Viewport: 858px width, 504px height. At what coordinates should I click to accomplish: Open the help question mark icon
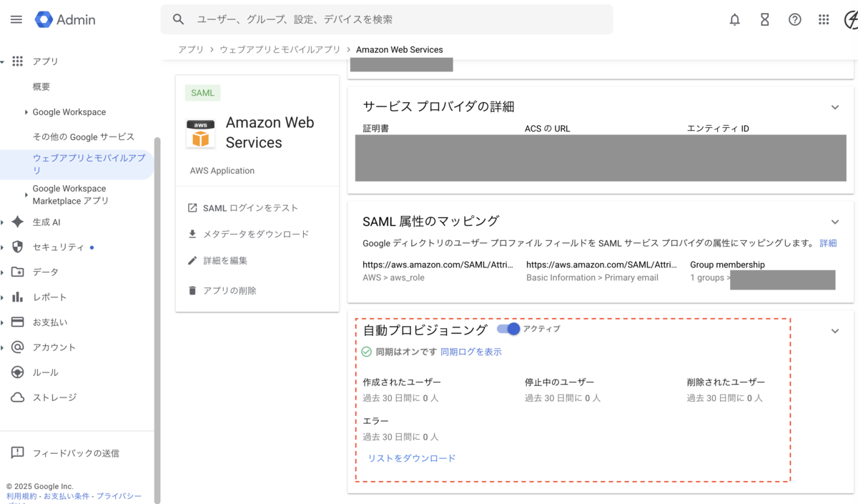pyautogui.click(x=794, y=19)
